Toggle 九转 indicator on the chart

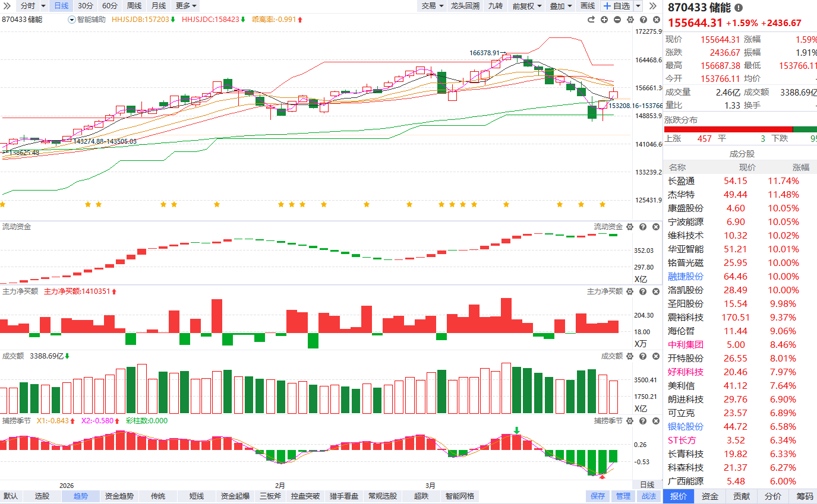[495, 6]
